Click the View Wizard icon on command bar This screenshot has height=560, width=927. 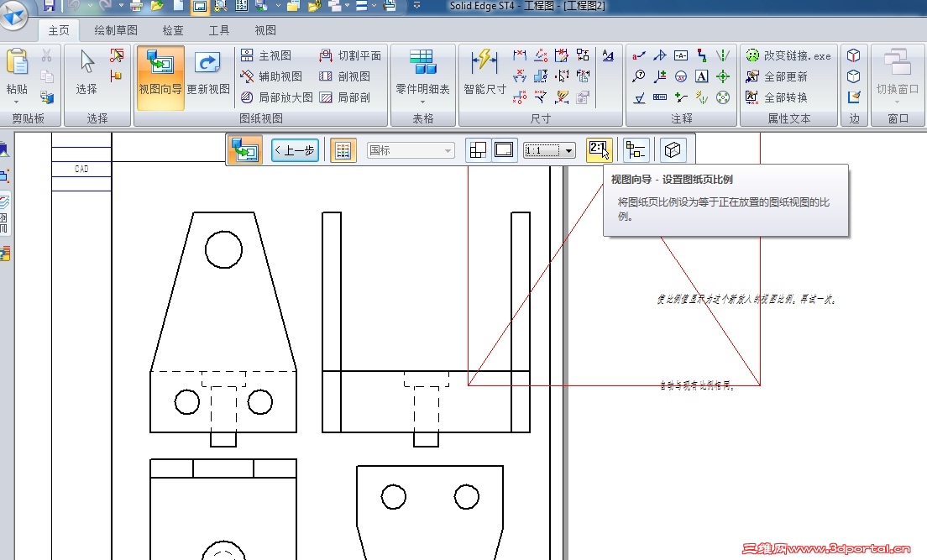[x=244, y=149]
